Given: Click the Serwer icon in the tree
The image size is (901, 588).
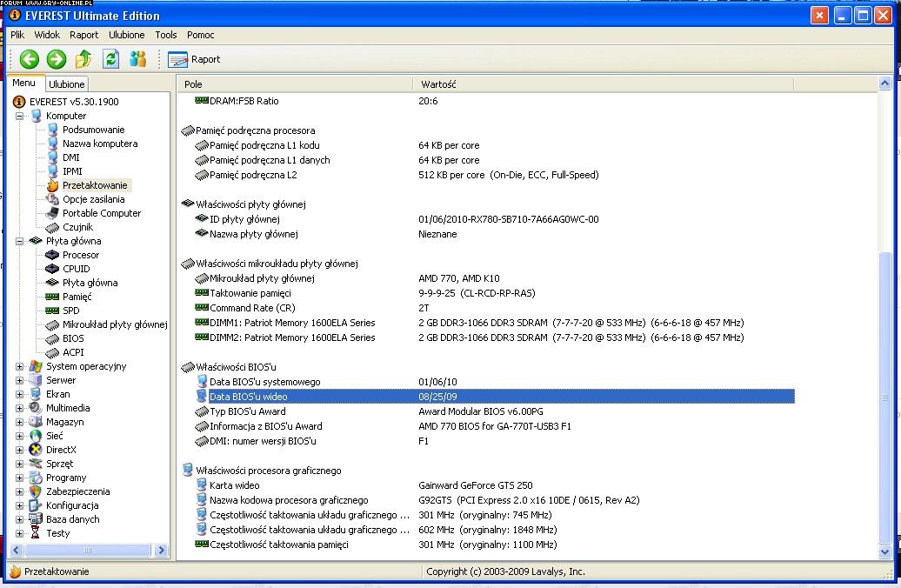Looking at the screenshot, I should click(x=36, y=380).
